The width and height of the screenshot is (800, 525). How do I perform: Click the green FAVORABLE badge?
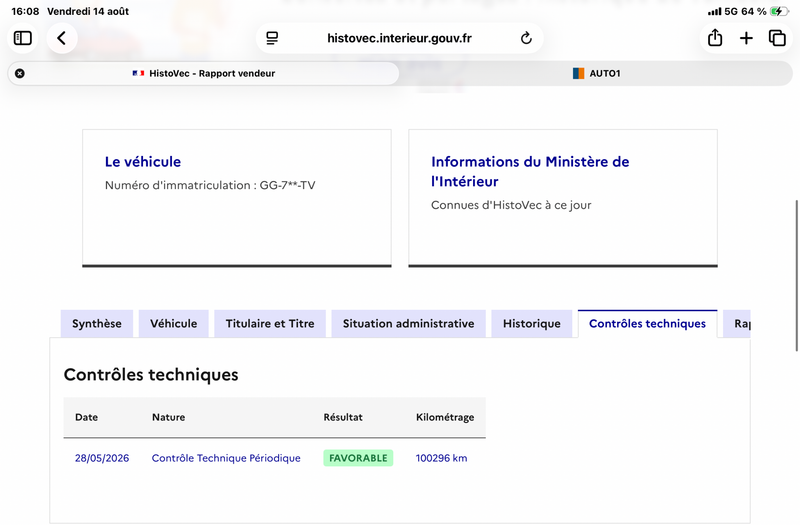coord(358,458)
